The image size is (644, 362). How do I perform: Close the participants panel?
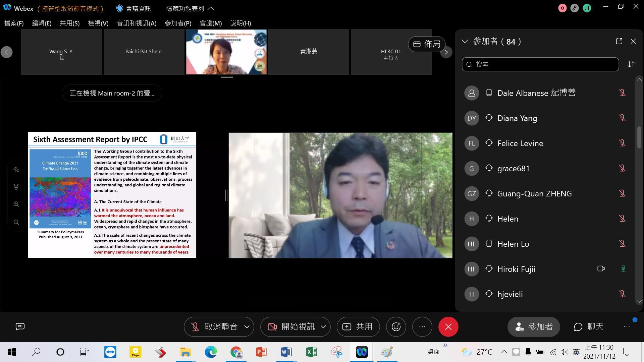click(633, 41)
